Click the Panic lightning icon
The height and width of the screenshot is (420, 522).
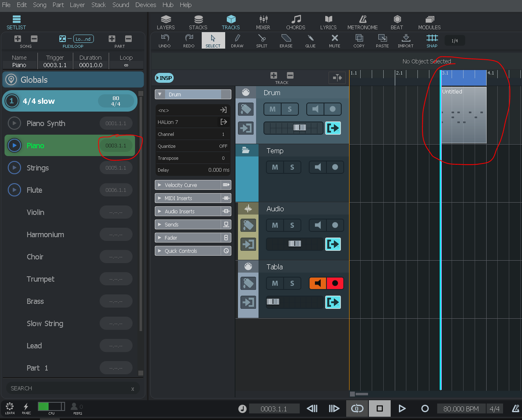pos(26,408)
